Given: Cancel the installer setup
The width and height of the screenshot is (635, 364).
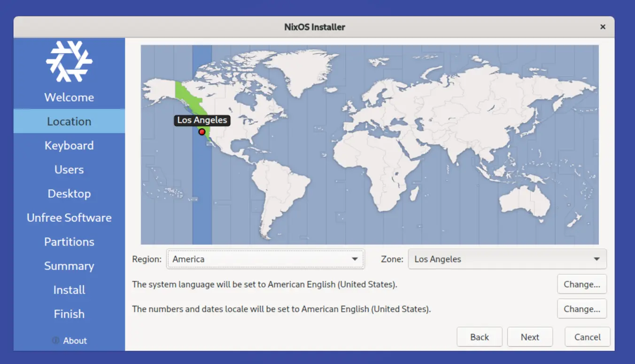Looking at the screenshot, I should point(587,337).
